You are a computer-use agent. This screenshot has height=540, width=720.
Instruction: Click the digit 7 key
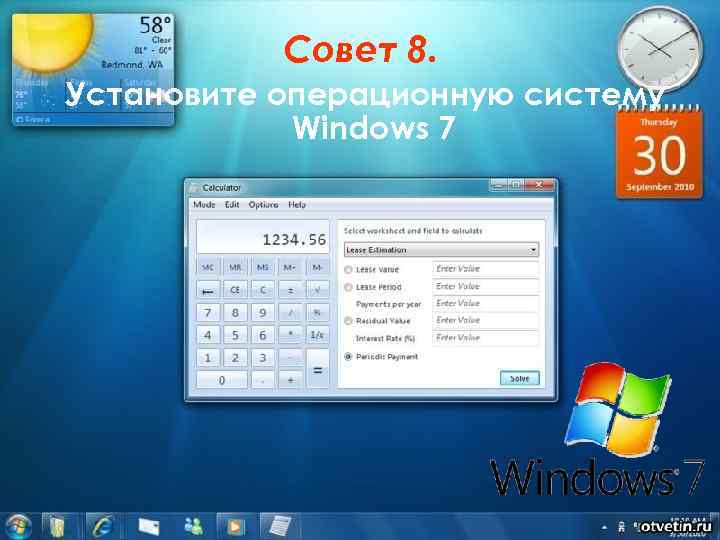point(208,313)
